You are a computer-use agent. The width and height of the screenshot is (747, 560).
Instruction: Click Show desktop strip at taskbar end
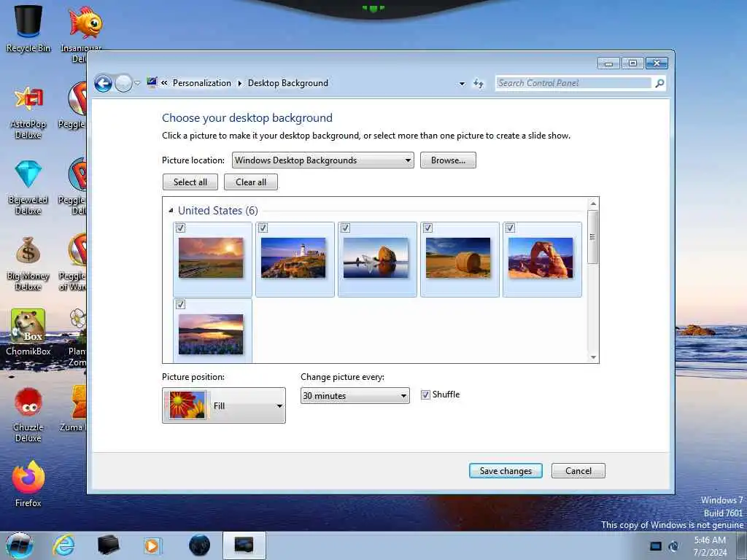pyautogui.click(x=742, y=545)
